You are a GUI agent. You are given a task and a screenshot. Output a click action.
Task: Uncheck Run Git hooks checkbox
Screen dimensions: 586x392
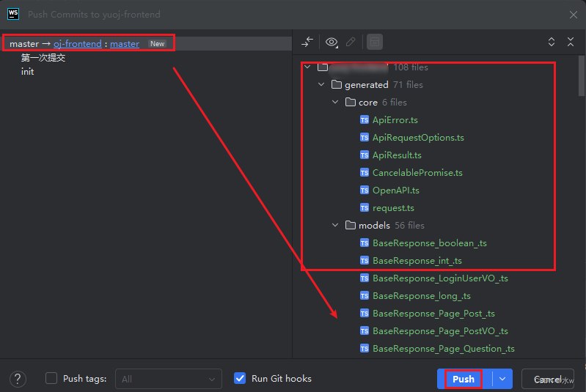click(240, 378)
